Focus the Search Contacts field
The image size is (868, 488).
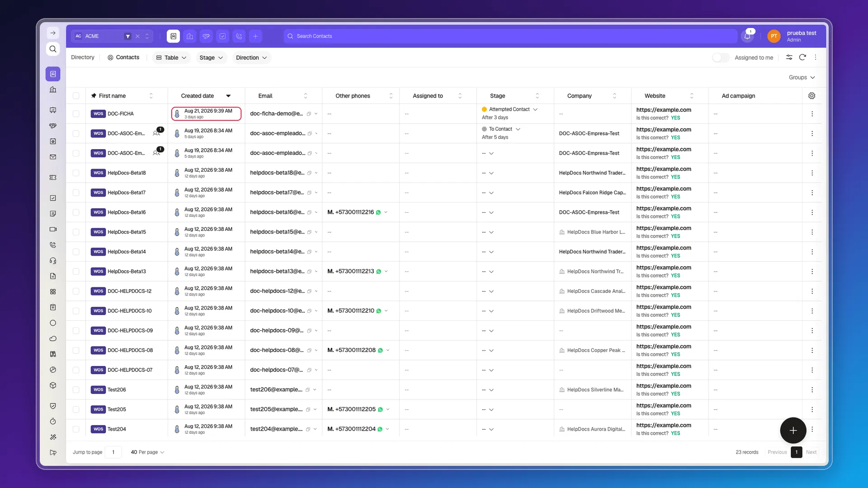510,36
